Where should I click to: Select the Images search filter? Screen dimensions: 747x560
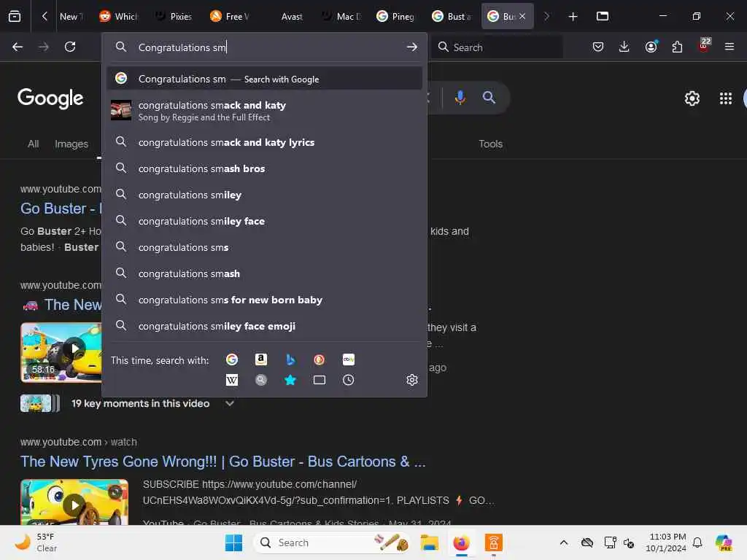pos(71,144)
